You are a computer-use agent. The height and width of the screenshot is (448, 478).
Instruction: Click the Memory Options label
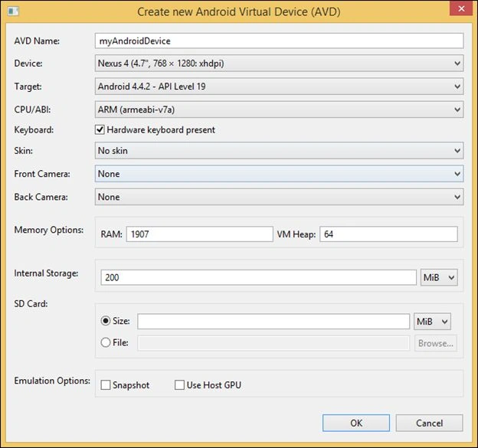[x=49, y=230]
